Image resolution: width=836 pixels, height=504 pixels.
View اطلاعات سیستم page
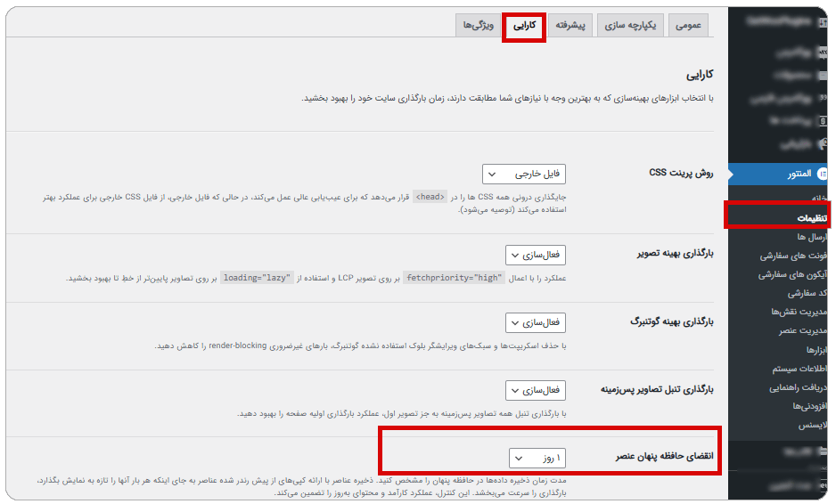pos(799,369)
